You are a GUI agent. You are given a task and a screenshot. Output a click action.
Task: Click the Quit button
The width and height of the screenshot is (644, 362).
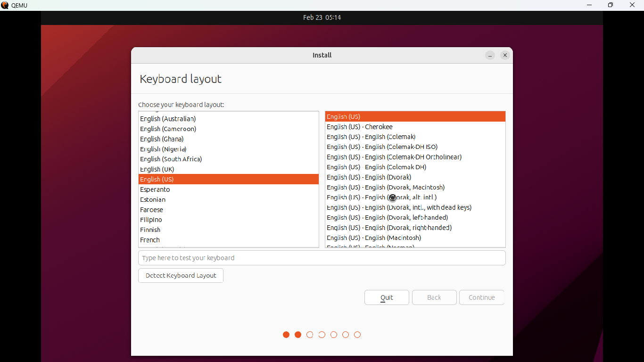tap(387, 297)
